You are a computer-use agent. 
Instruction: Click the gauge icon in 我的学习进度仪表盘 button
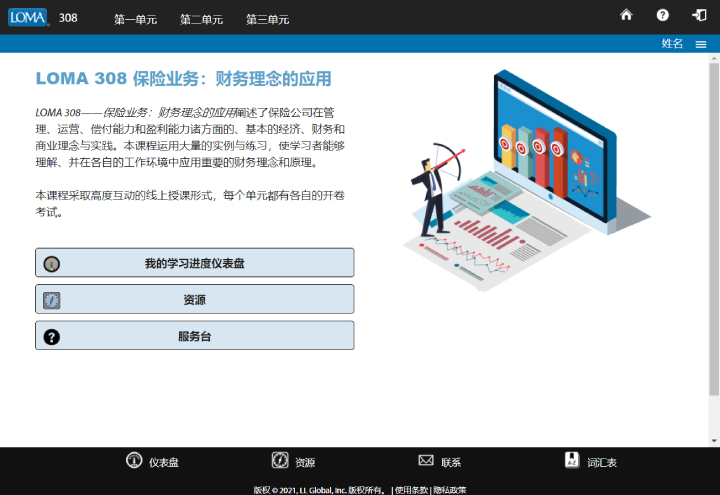[51, 264]
